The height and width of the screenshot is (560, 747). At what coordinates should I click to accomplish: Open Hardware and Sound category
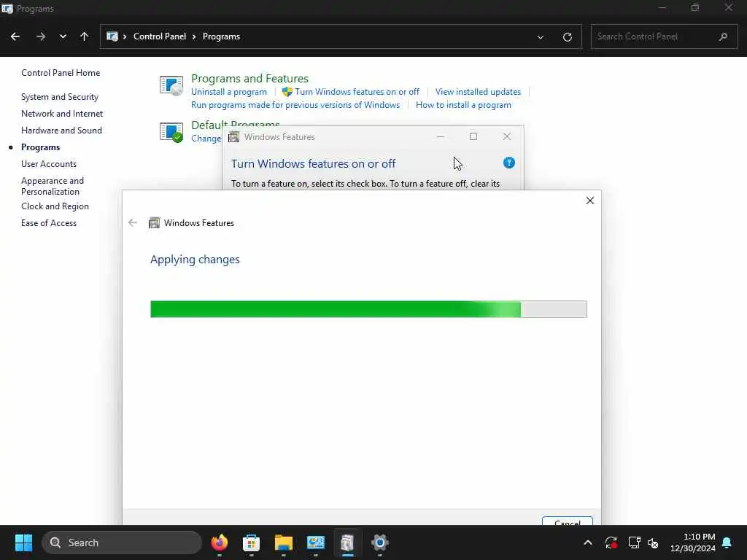(61, 130)
